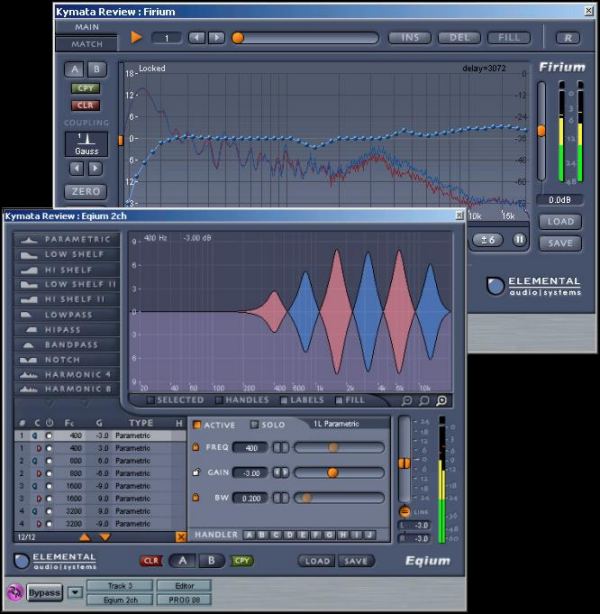Viewport: 600px width, 614px height.
Task: Click the right coupling-shape arrow under Gauss
Action: (95, 169)
